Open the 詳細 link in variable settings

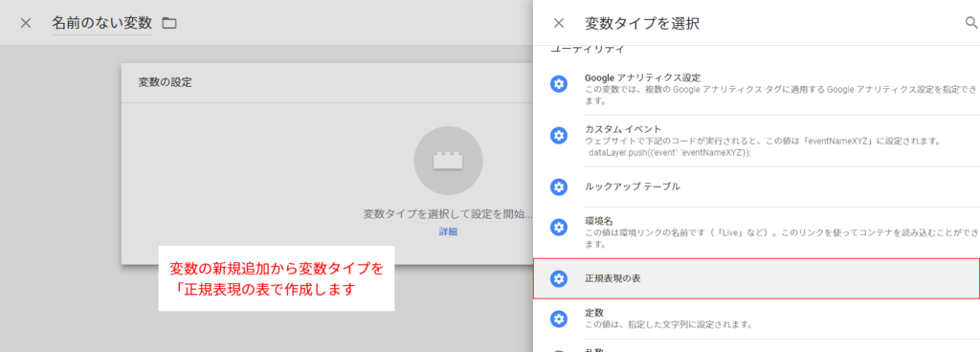(x=448, y=231)
